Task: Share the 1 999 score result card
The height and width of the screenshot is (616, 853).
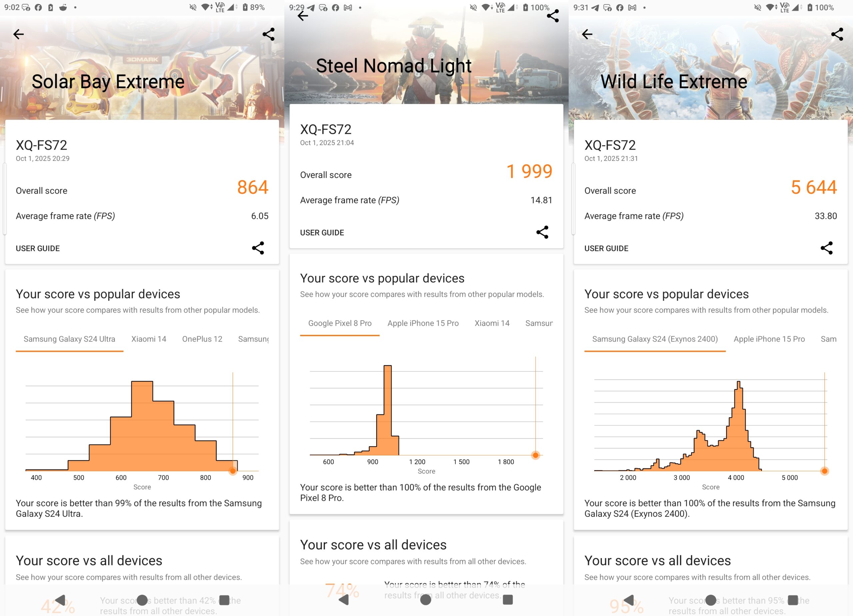Action: pos(542,233)
